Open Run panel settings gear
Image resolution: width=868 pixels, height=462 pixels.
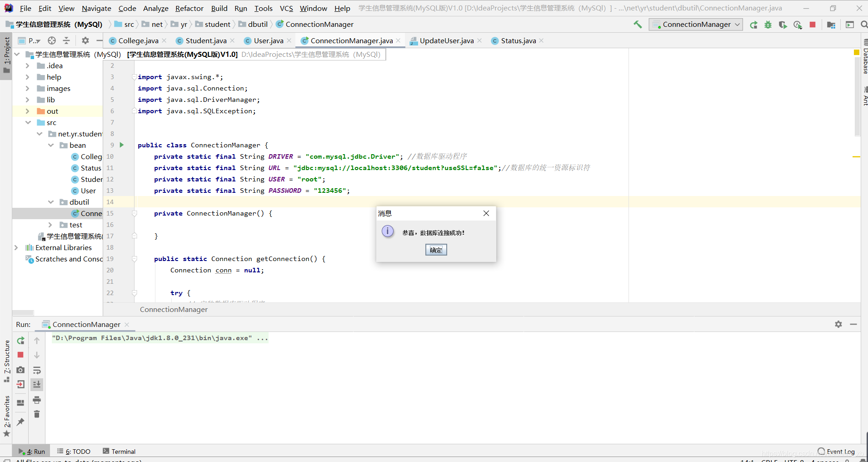point(838,324)
